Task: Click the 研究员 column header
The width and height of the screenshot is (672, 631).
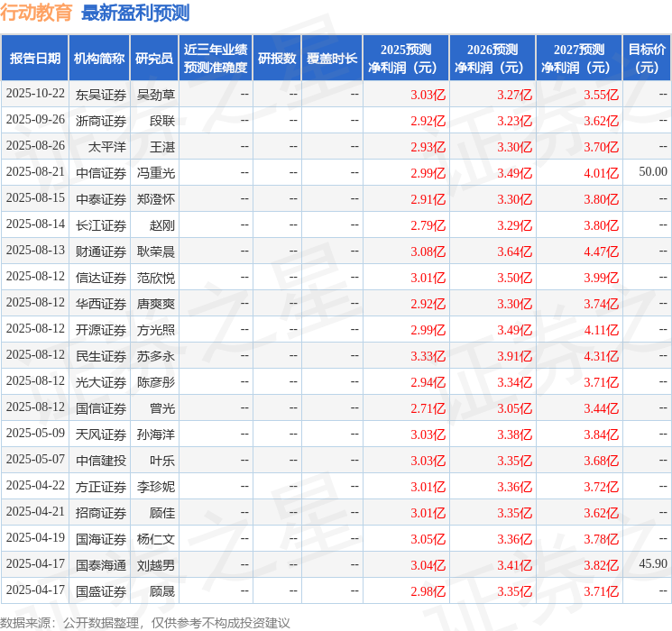Action: (154, 58)
